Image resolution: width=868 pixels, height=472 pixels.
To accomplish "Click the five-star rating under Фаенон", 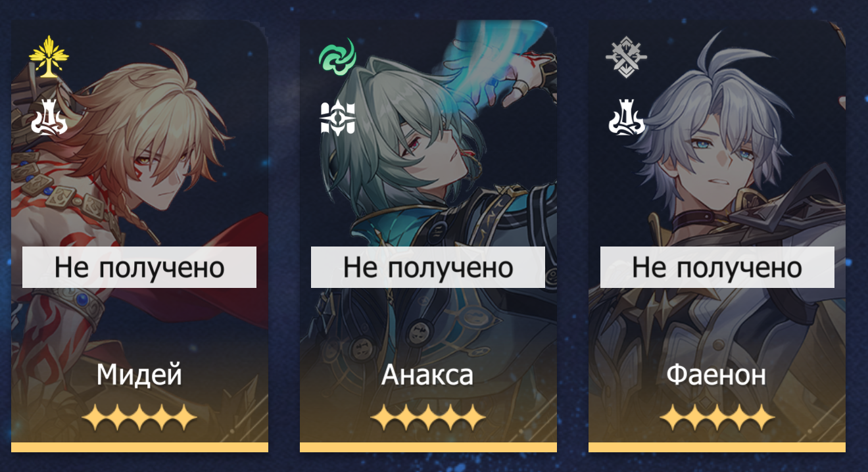I will click(717, 417).
